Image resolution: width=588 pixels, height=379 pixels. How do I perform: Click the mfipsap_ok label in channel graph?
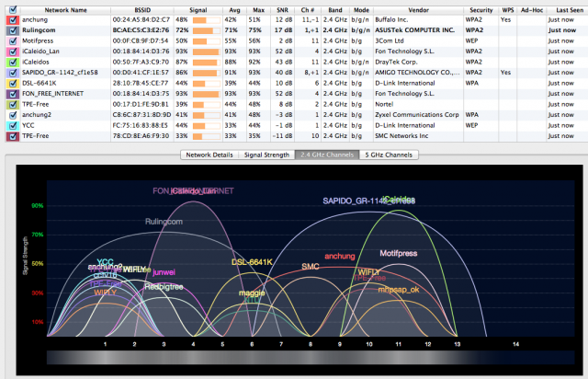click(399, 290)
